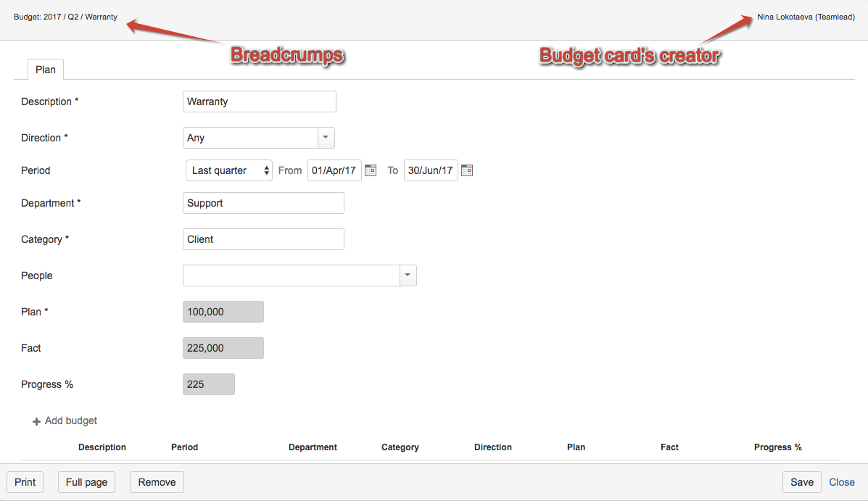The image size is (868, 501).
Task: Expand the Direction dropdown showing Any
Action: 324,138
